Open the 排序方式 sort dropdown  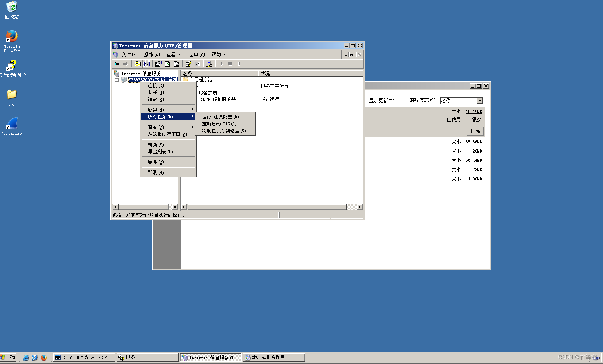pyautogui.click(x=479, y=101)
